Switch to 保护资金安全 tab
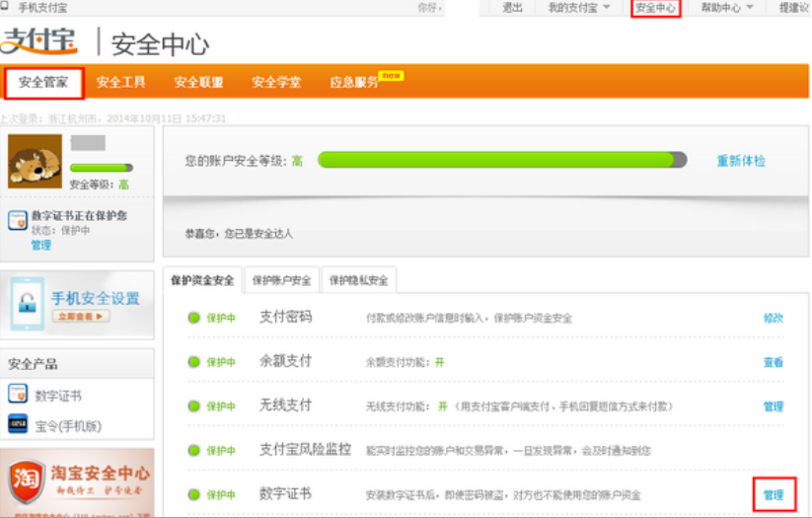Screen dimensions: 812x518 coord(202,280)
